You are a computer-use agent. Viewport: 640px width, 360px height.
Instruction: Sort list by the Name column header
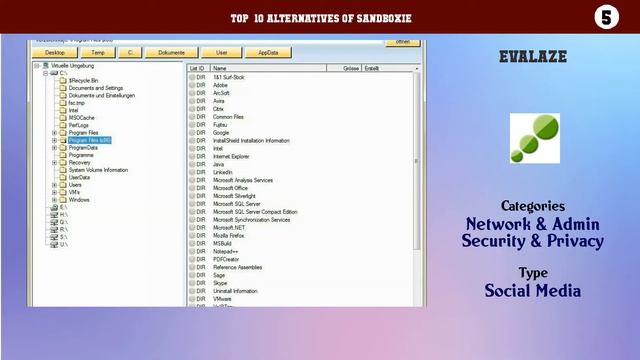click(x=269, y=68)
